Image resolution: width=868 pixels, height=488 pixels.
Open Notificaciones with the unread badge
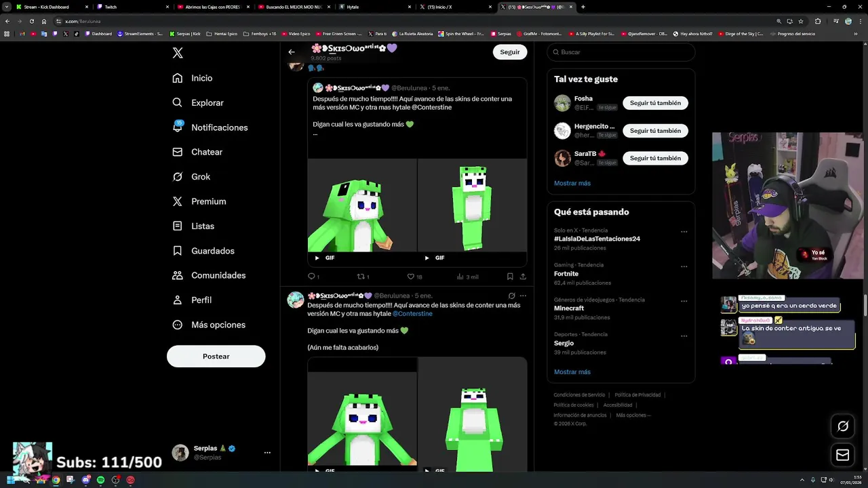pyautogui.click(x=210, y=127)
